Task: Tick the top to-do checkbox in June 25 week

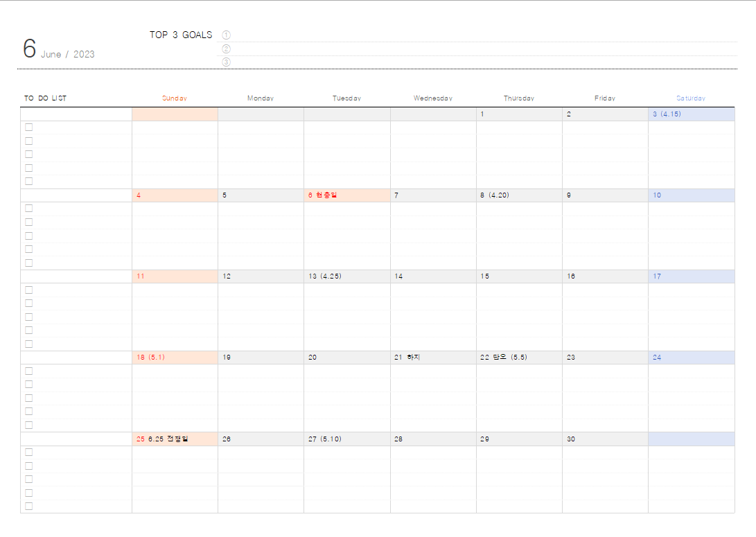Action: pyautogui.click(x=29, y=452)
